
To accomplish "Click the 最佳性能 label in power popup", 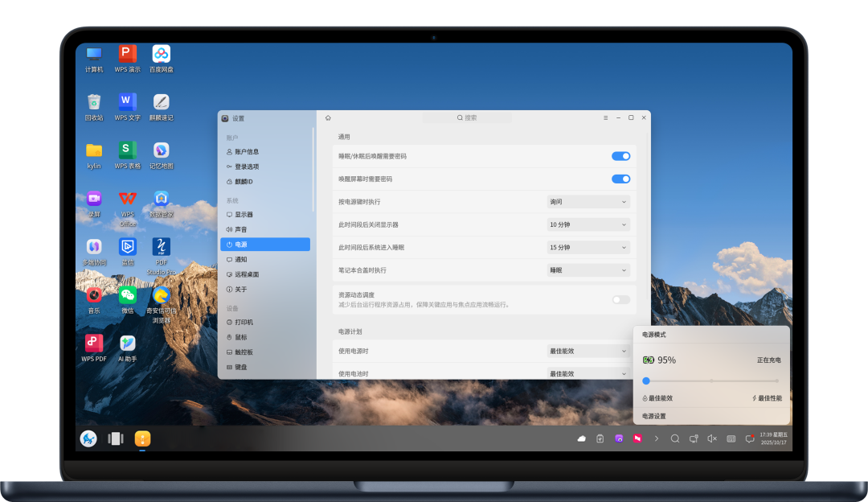I will (768, 398).
